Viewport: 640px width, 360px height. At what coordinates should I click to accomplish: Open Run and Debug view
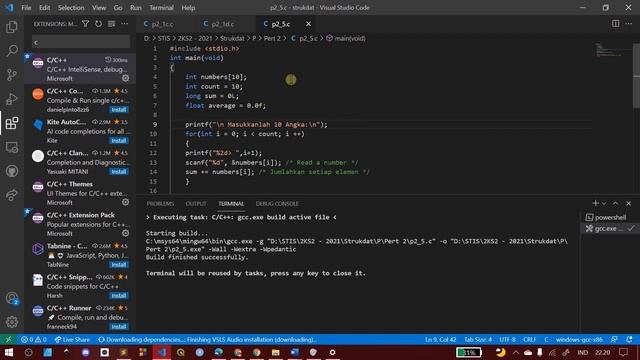pos(12,99)
